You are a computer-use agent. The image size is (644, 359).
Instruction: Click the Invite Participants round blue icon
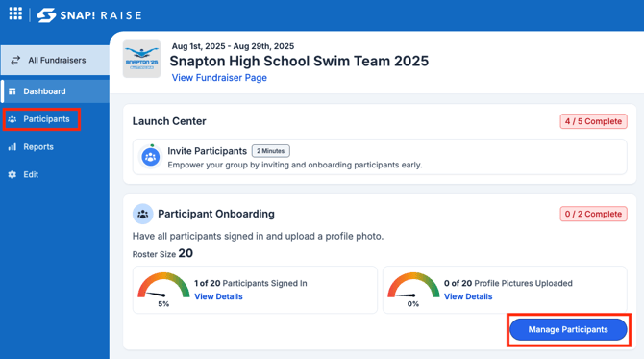click(x=150, y=157)
